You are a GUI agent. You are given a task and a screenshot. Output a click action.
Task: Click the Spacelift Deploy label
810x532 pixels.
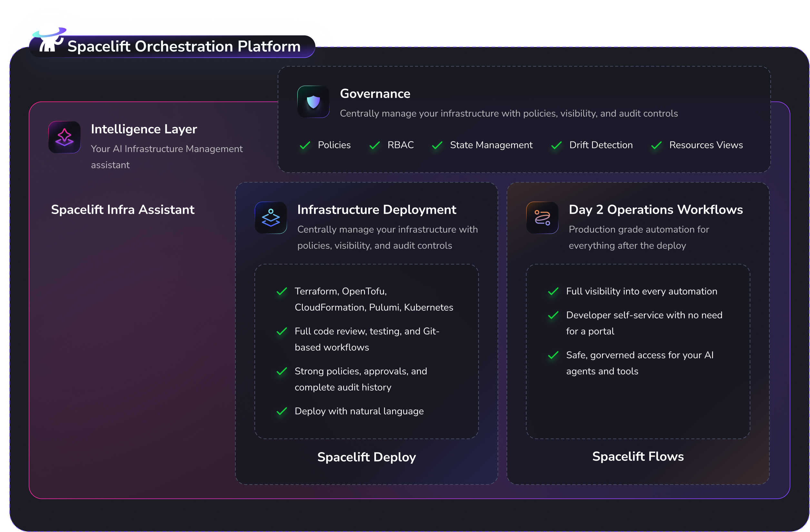pos(367,457)
